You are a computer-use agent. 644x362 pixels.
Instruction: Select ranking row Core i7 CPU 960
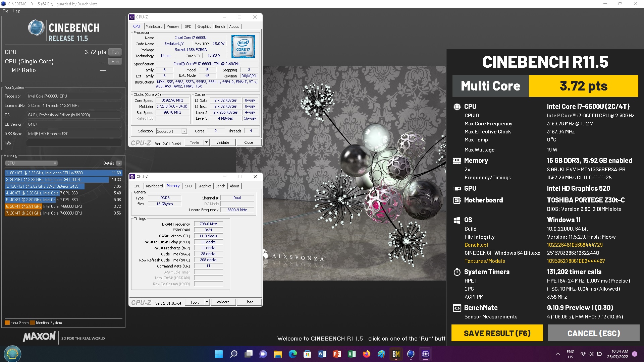63,193
